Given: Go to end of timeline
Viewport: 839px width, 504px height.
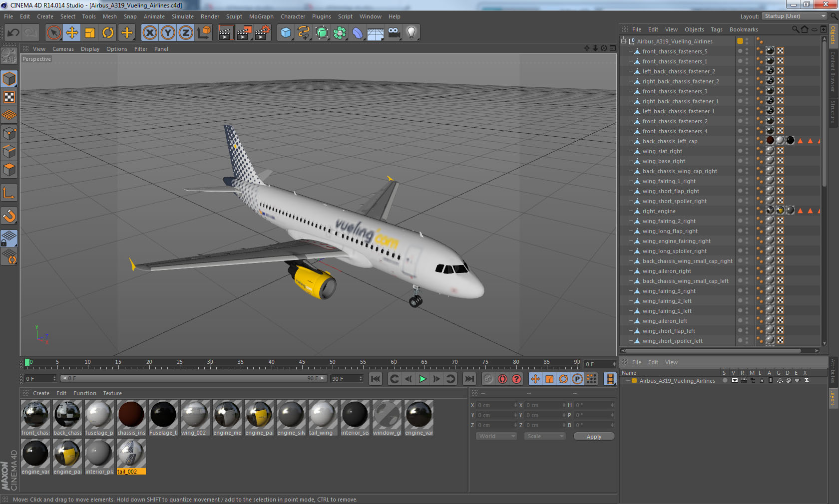Looking at the screenshot, I should (x=469, y=379).
